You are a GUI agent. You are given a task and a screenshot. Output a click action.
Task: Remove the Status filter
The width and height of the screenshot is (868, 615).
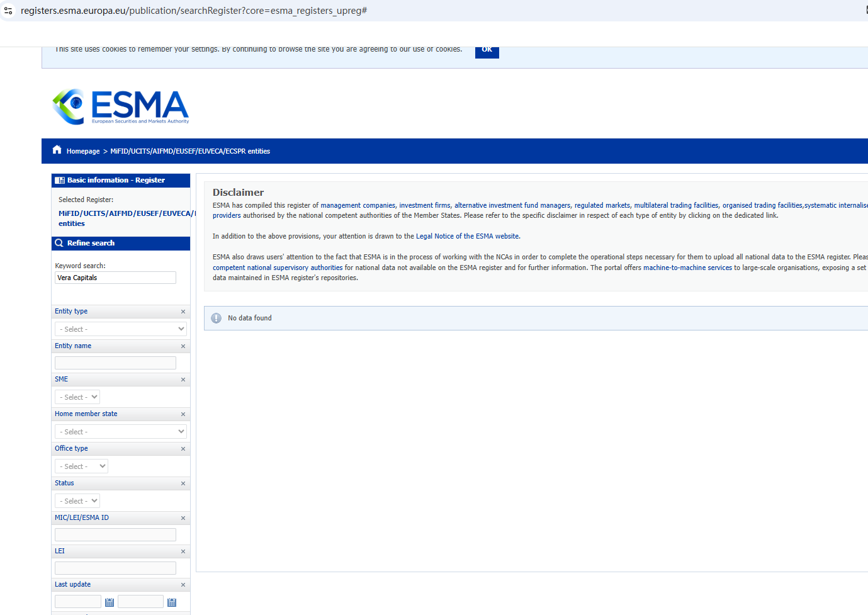(183, 483)
